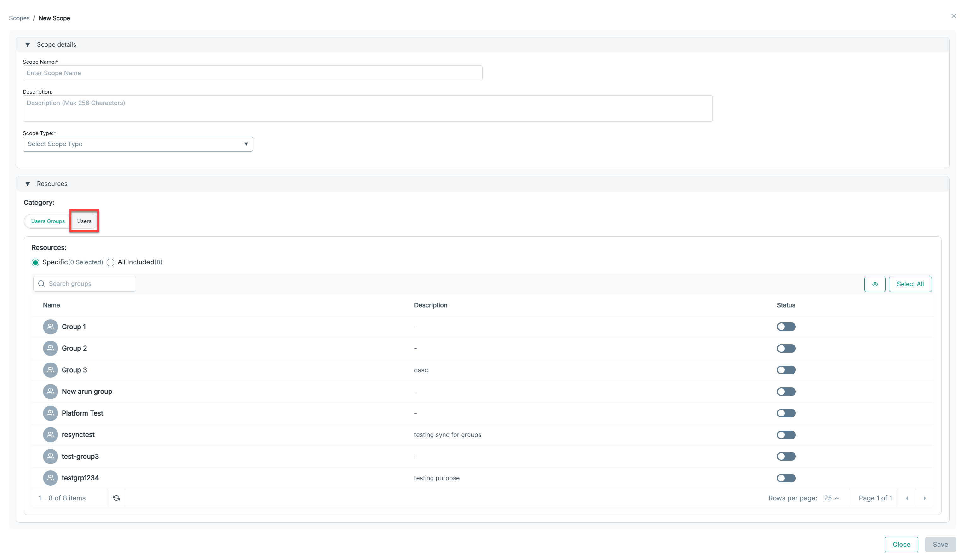Select the Users Groups category tab
The image size is (965, 560).
48,221
